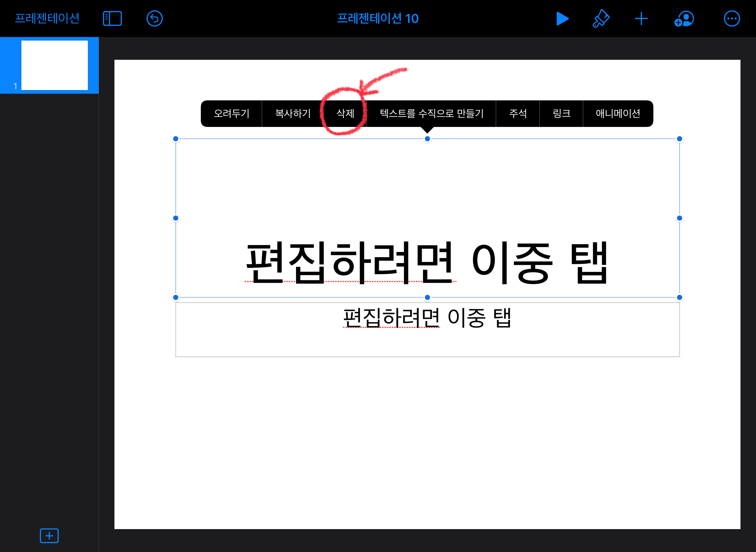Tap the 프레젠테이션 10 document title
This screenshot has width=756, height=552.
[378, 18]
